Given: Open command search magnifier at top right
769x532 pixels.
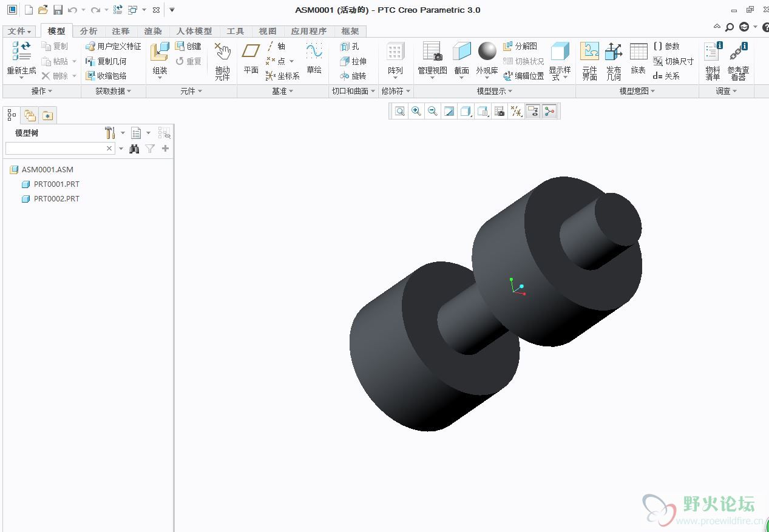Looking at the screenshot, I should point(730,27).
